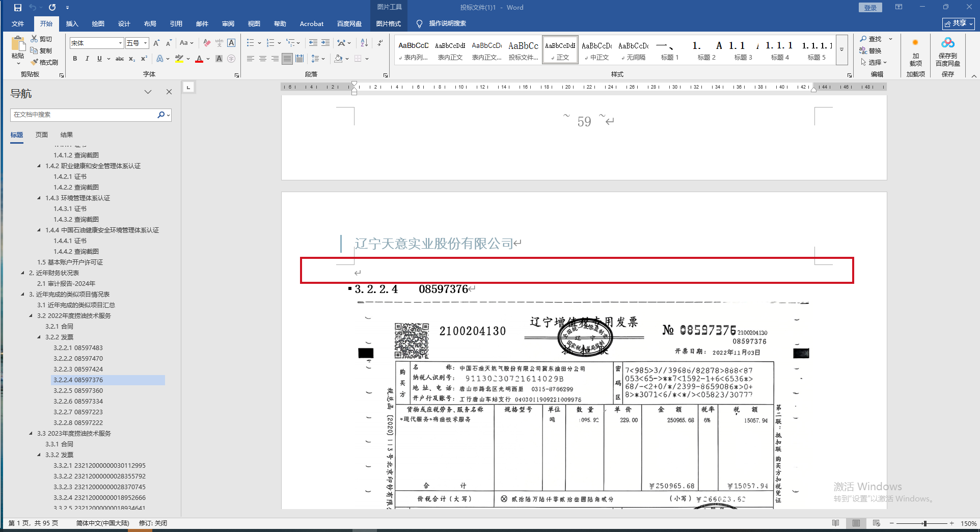
Task: Toggle Bold formatting
Action: 75,59
